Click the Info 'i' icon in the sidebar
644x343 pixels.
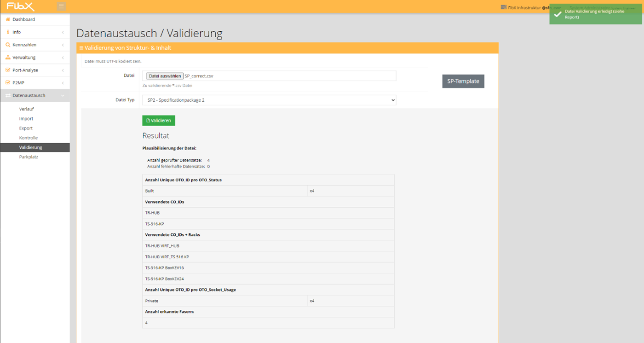(x=8, y=32)
